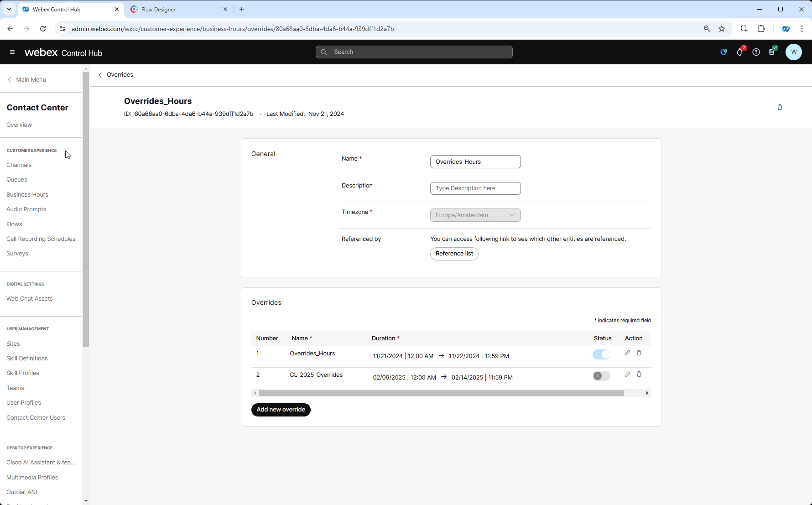Image resolution: width=812 pixels, height=505 pixels.
Task: Open Business Hours in sidebar
Action: pyautogui.click(x=27, y=194)
